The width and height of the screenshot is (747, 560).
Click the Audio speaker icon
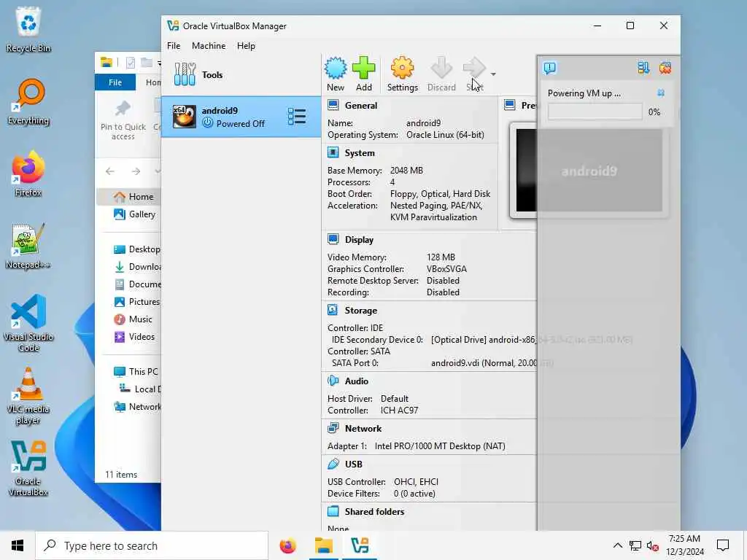tap(333, 381)
